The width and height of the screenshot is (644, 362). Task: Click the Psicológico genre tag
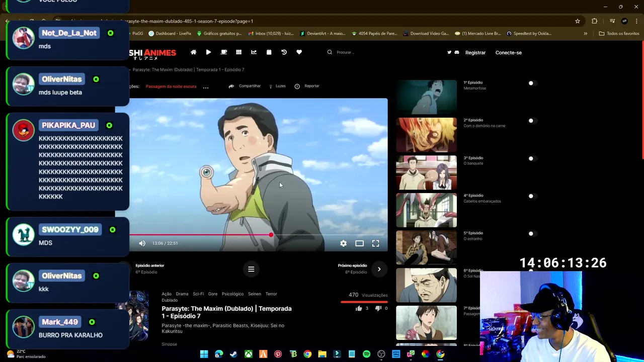click(232, 294)
